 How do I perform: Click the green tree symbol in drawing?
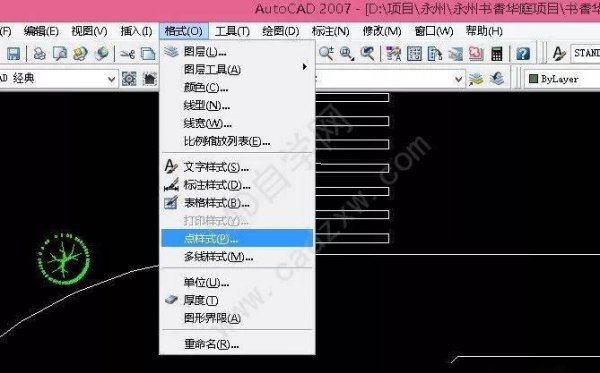[x=64, y=258]
